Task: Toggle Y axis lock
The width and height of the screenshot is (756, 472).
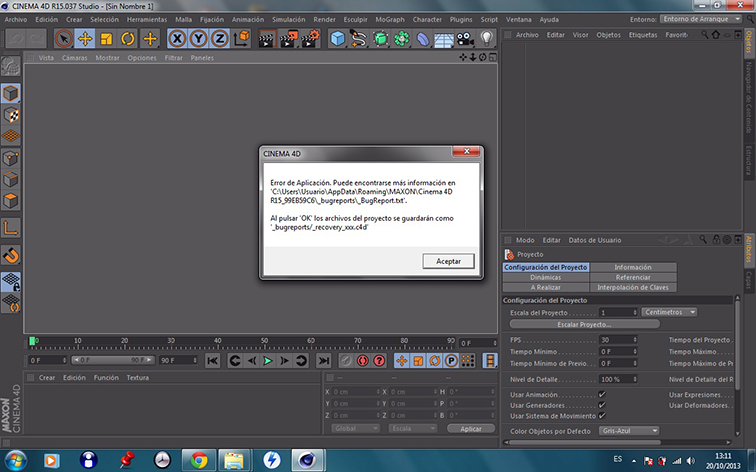Action: tap(198, 39)
